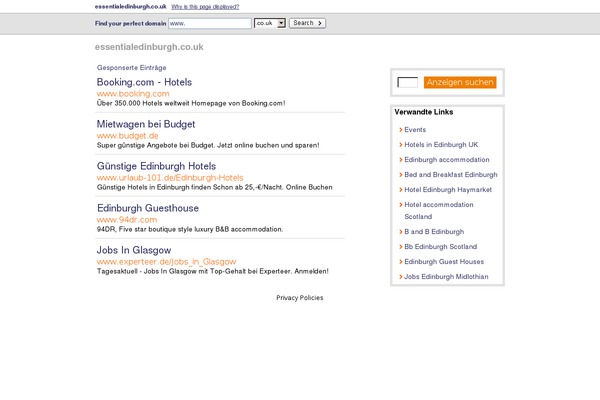Open the Edinburgh accommodation link
This screenshot has width=600, height=400.
point(447,160)
